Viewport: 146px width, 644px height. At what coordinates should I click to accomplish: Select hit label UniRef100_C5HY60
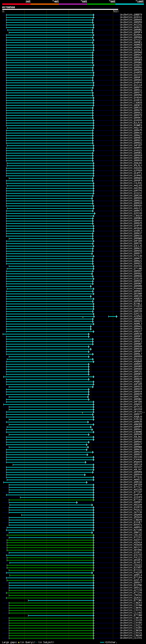(x=131, y=596)
